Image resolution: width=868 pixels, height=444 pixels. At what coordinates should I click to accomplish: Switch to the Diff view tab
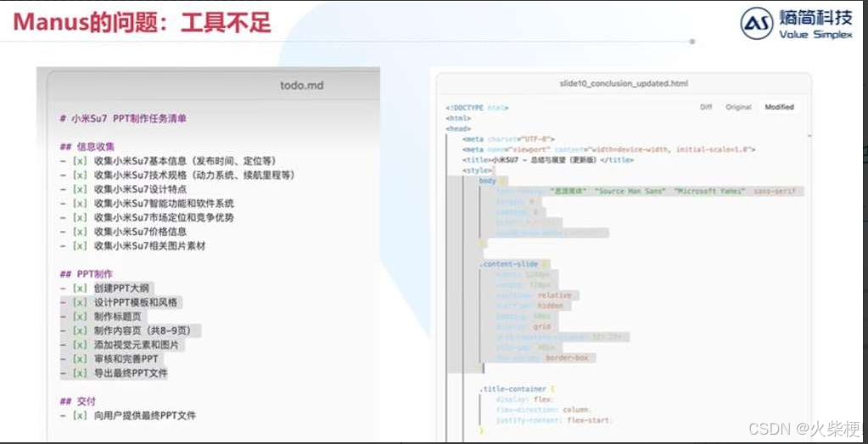(x=706, y=108)
